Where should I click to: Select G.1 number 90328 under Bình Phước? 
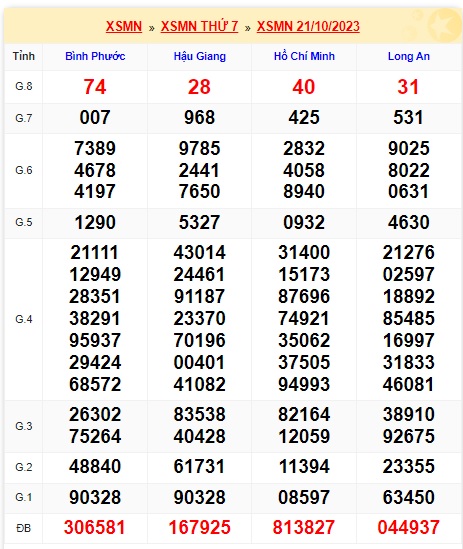95,498
